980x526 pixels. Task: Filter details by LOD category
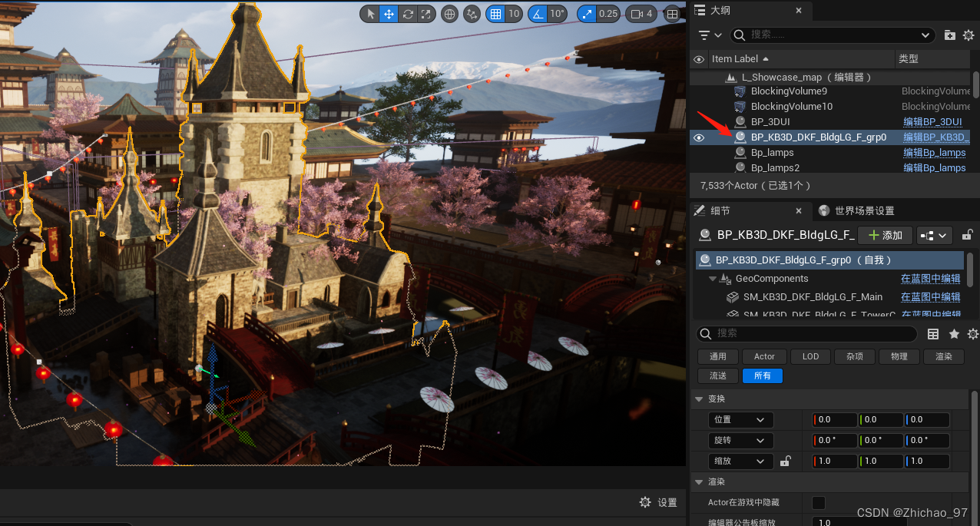pos(810,356)
